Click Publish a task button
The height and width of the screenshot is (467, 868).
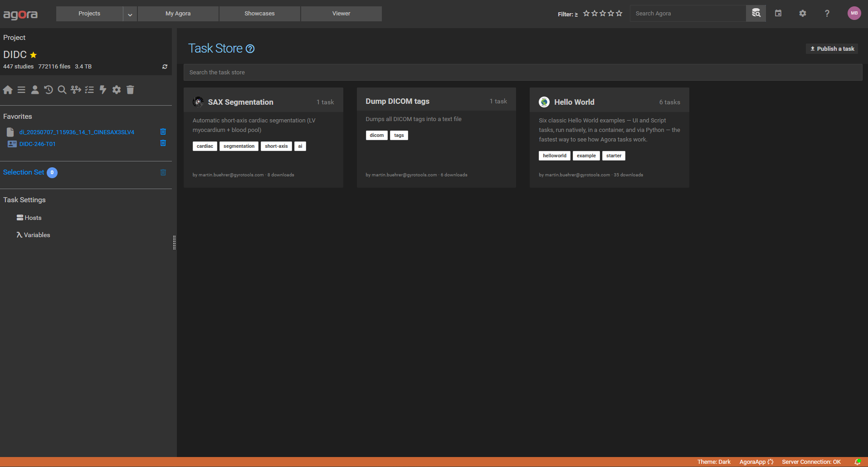click(x=832, y=49)
